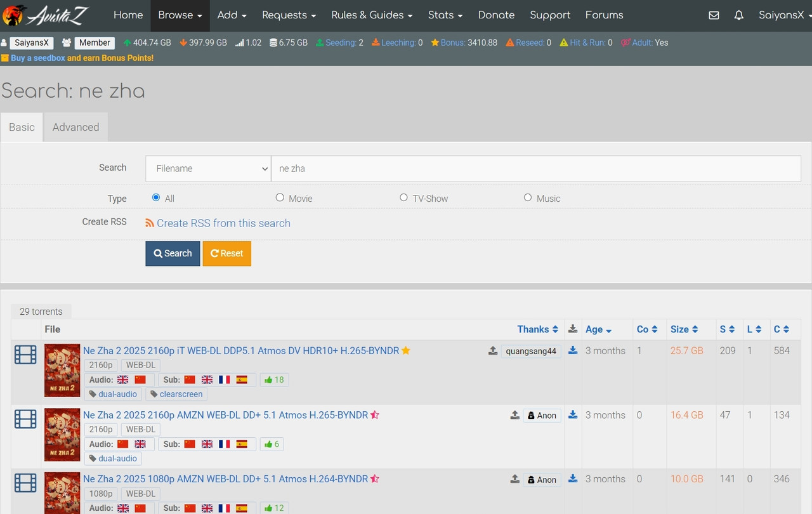Click the orange Reset button
812x514 pixels.
click(x=227, y=253)
